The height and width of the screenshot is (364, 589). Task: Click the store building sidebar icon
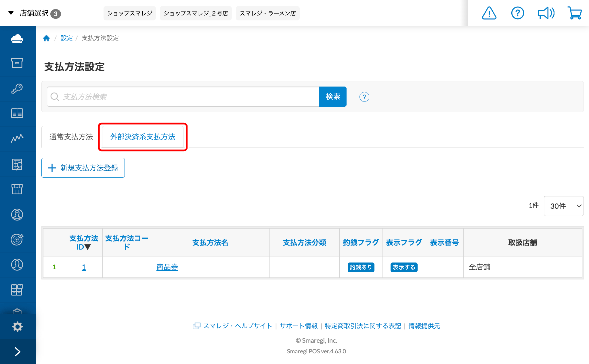tap(17, 189)
